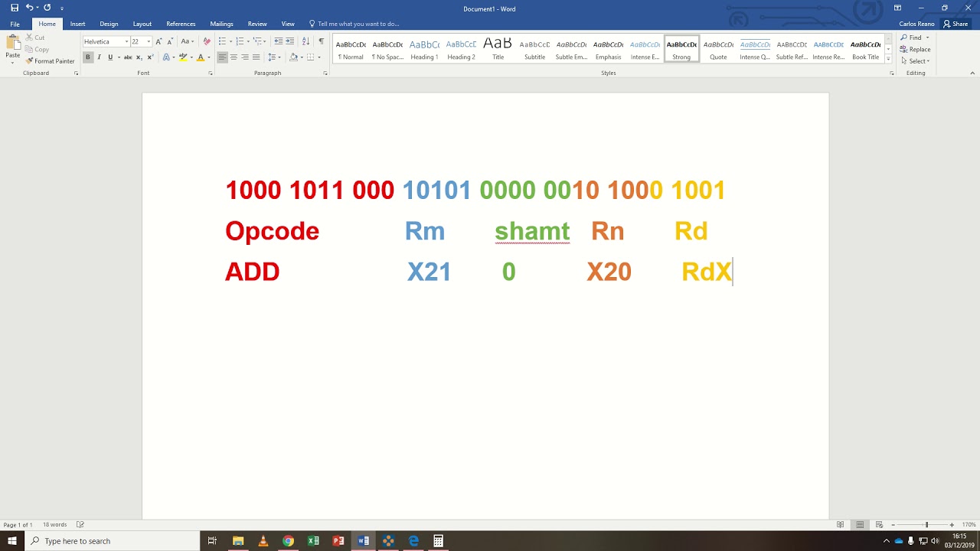The width and height of the screenshot is (980, 551).
Task: Expand the Styles gallery with More arrow
Action: point(888,60)
